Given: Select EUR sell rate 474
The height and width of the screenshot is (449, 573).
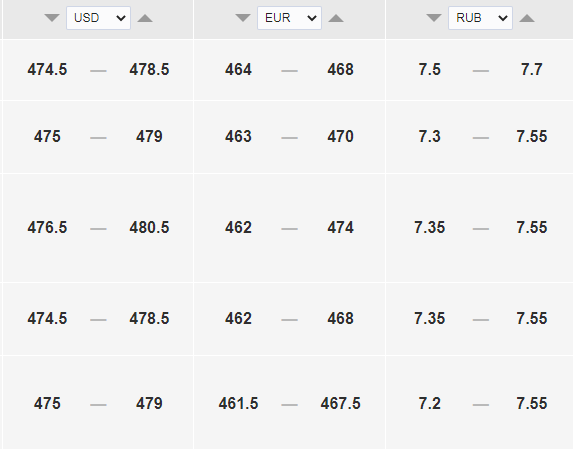Looking at the screenshot, I should (x=340, y=228).
